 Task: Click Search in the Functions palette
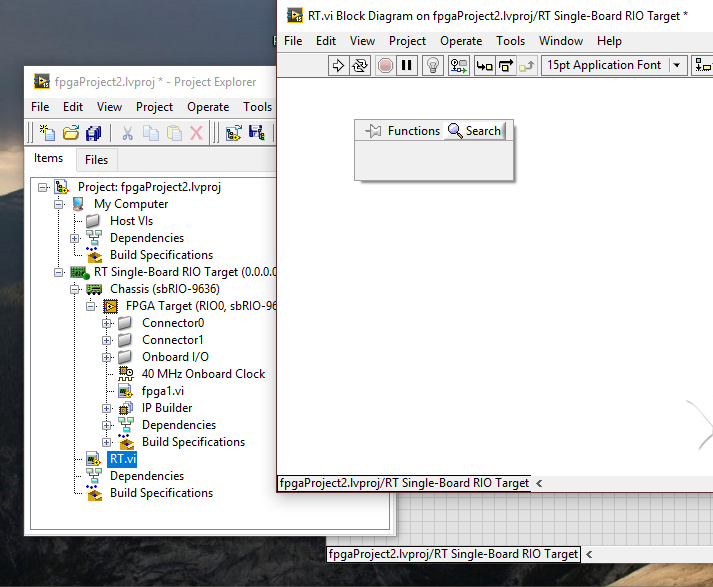(475, 131)
